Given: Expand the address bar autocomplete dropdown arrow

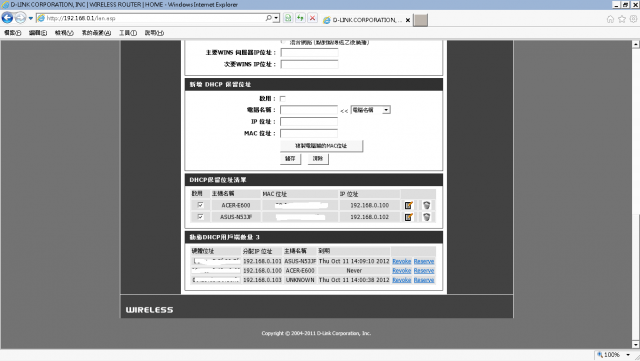Looking at the screenshot, I should pyautogui.click(x=276, y=18).
